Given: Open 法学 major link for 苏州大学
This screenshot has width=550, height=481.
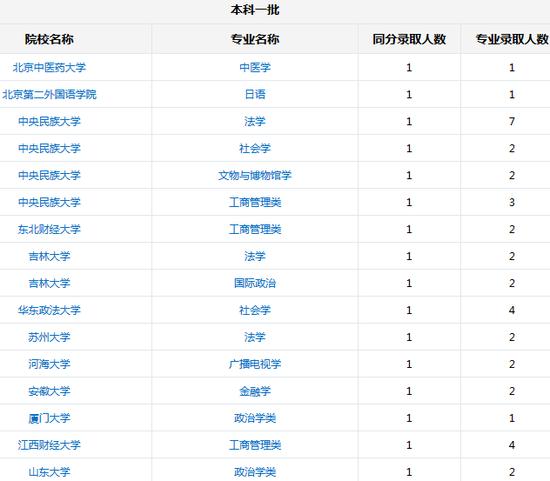Looking at the screenshot, I should click(255, 337).
